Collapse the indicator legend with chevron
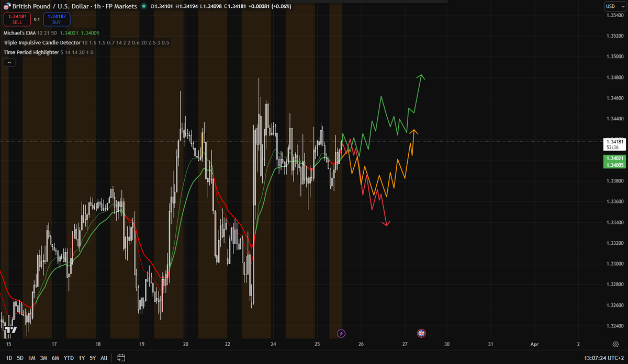628x364 pixels. point(9,62)
